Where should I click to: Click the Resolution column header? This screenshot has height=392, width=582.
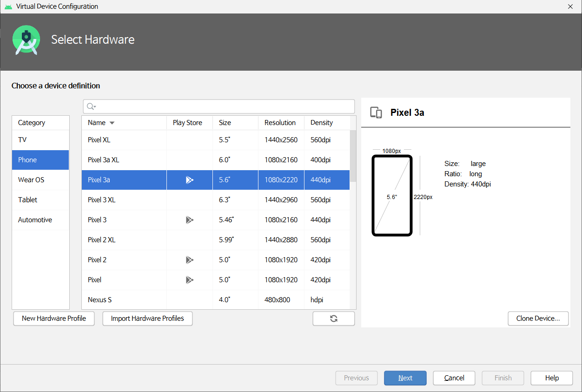coord(281,123)
